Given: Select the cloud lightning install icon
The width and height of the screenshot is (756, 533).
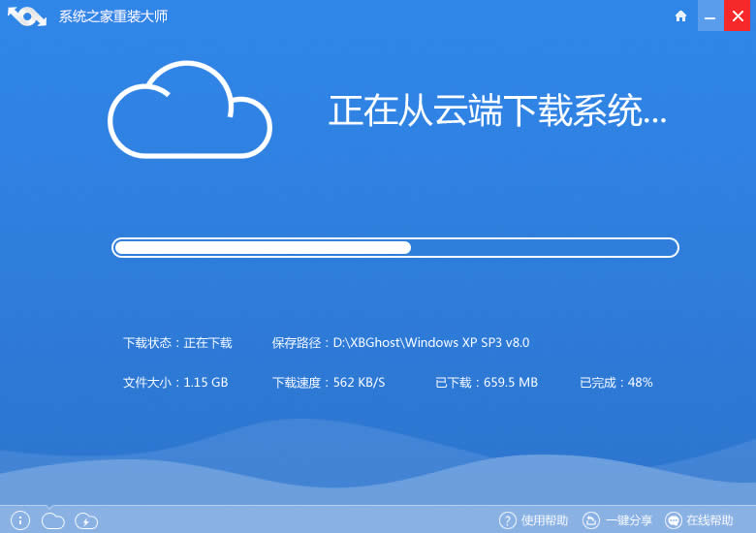Looking at the screenshot, I should click(86, 520).
